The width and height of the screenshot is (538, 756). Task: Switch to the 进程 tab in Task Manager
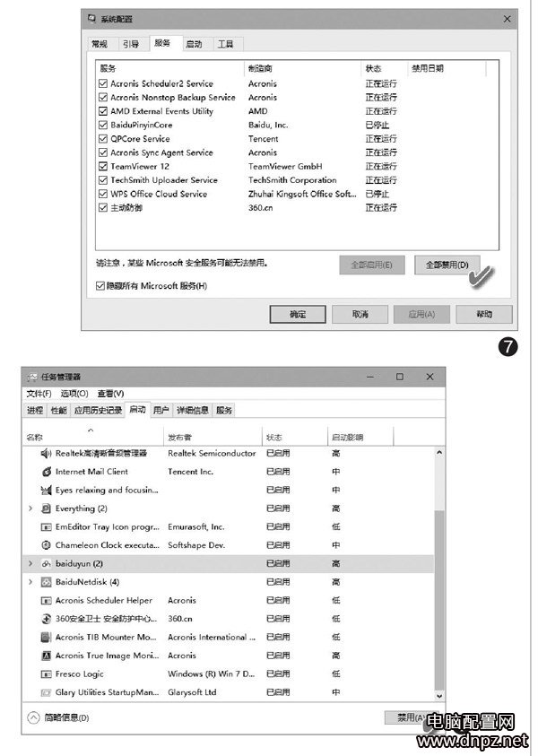pyautogui.click(x=35, y=411)
